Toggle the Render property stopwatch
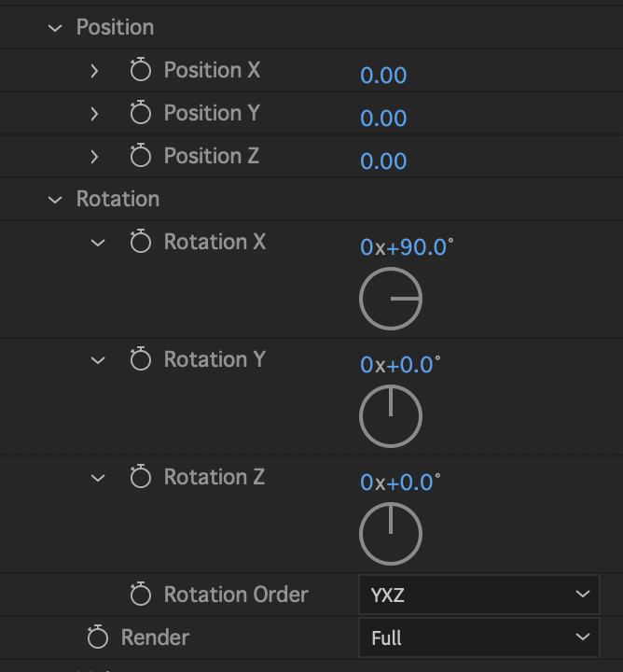The height and width of the screenshot is (672, 623). coord(98,637)
